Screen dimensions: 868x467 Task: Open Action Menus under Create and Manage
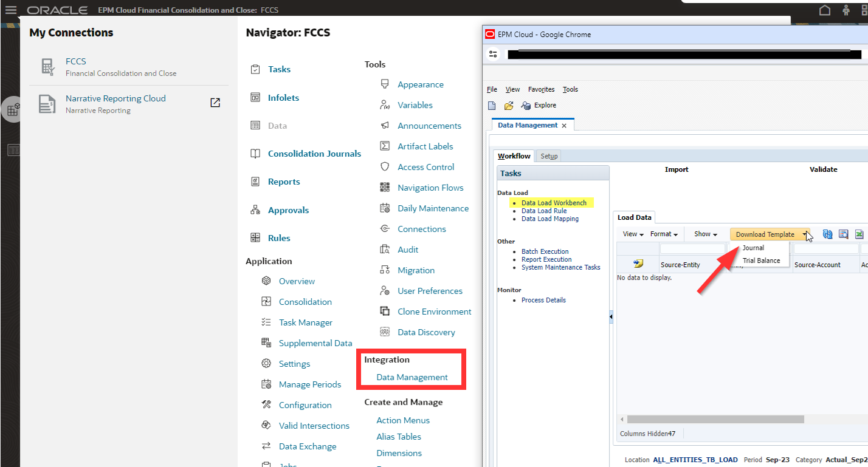click(403, 420)
